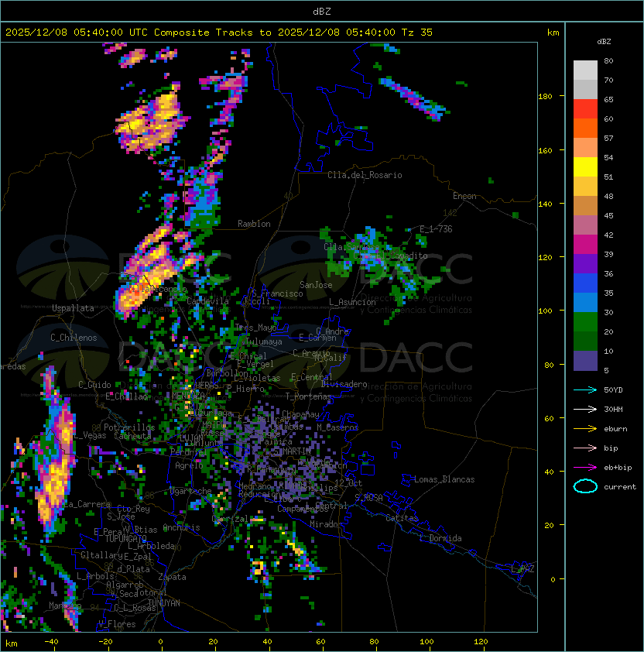Click the '100' tick on vertical axis
Image resolution: width=644 pixels, height=652 pixels.
pyautogui.click(x=545, y=311)
